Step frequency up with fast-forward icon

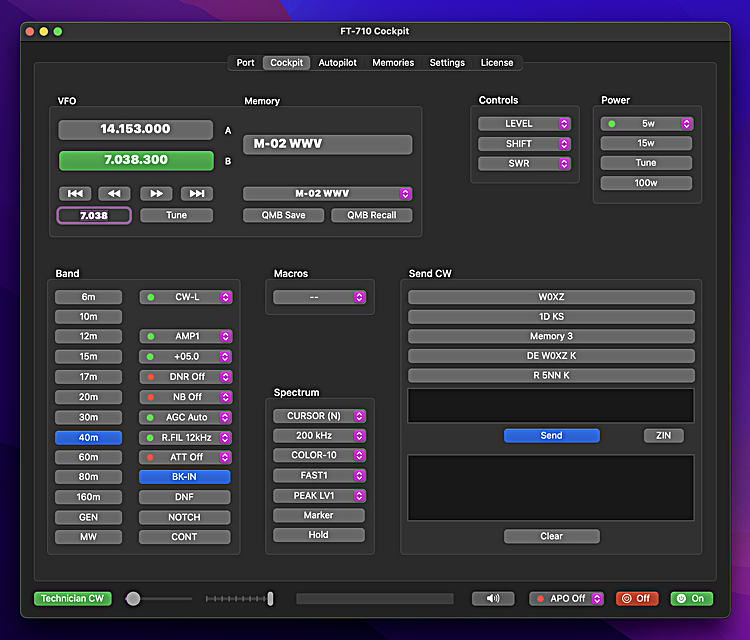click(x=156, y=194)
